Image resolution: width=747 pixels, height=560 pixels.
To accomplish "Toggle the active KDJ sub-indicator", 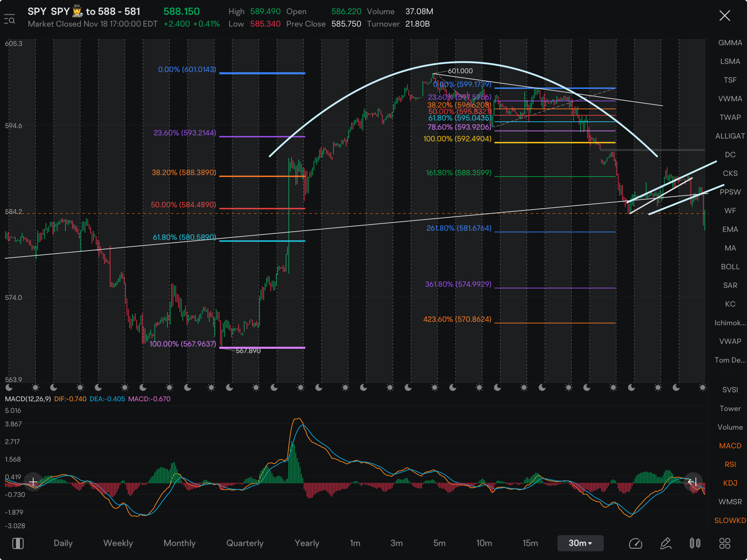I will [x=730, y=483].
